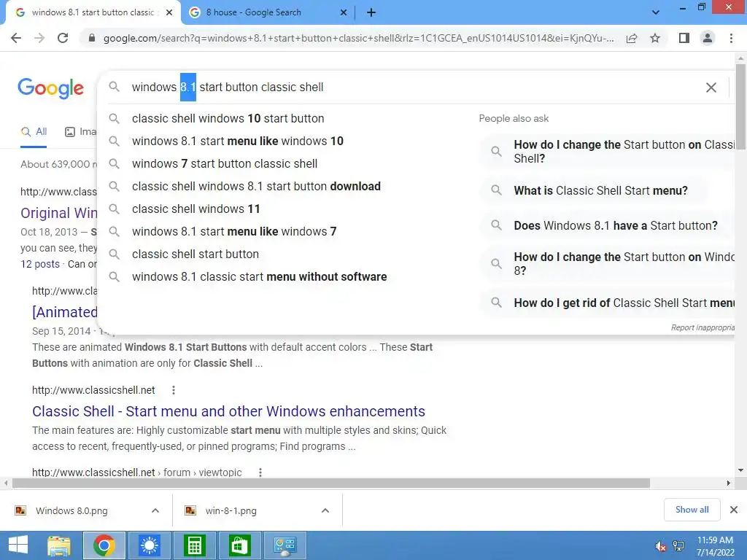Pick suggestion 'windows 7 start button classic shell'
The image size is (747, 560).
[225, 164]
